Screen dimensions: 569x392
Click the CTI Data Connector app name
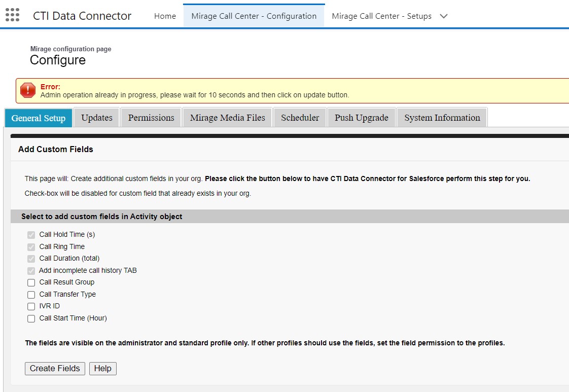click(82, 16)
